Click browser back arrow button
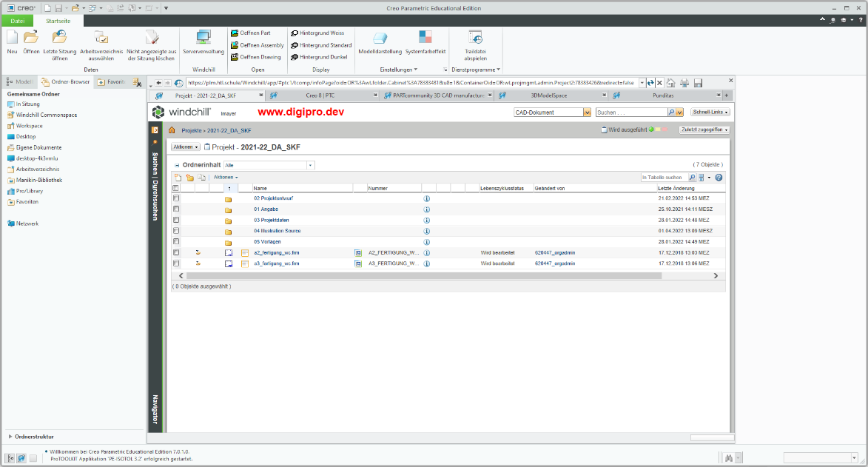Image resolution: width=868 pixels, height=467 pixels. tap(158, 83)
